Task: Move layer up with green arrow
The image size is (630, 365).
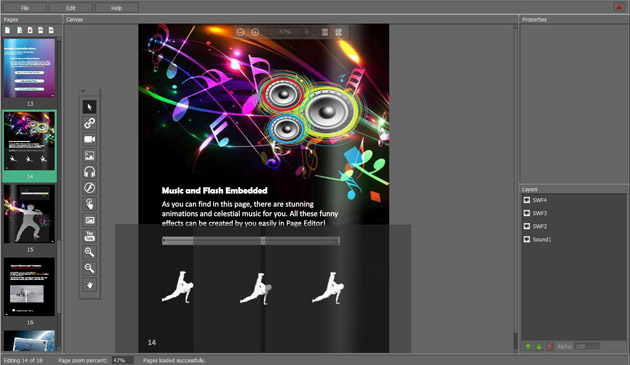Action: 528,347
